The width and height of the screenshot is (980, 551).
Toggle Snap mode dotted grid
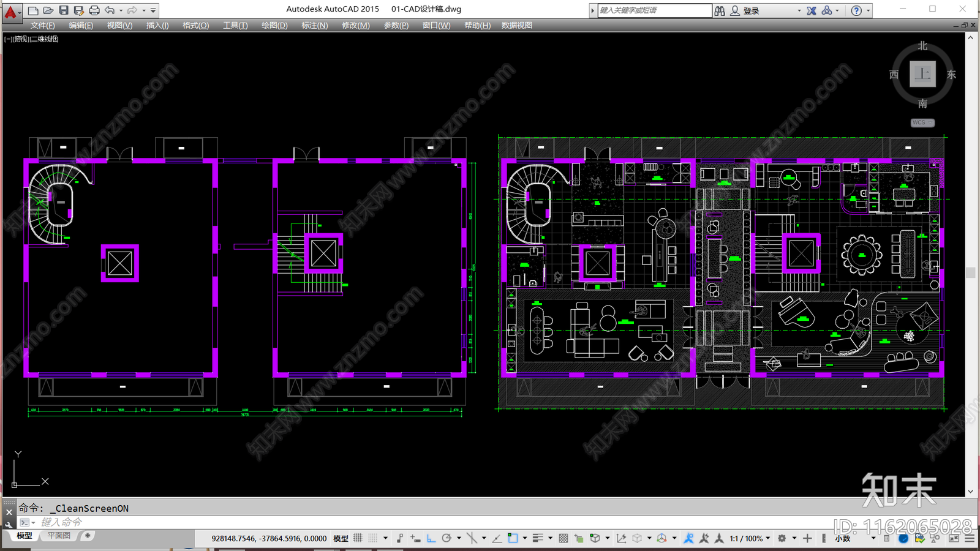pyautogui.click(x=372, y=539)
